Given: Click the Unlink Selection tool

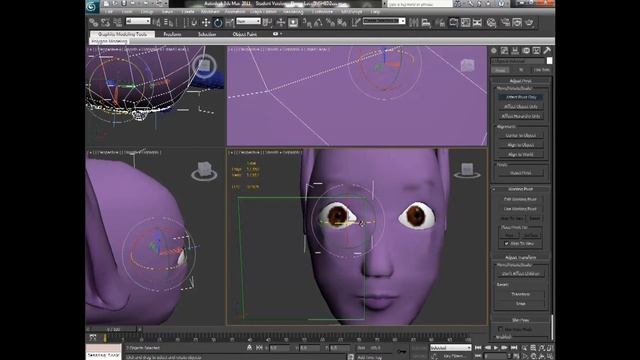Looking at the screenshot, I should (106, 22).
